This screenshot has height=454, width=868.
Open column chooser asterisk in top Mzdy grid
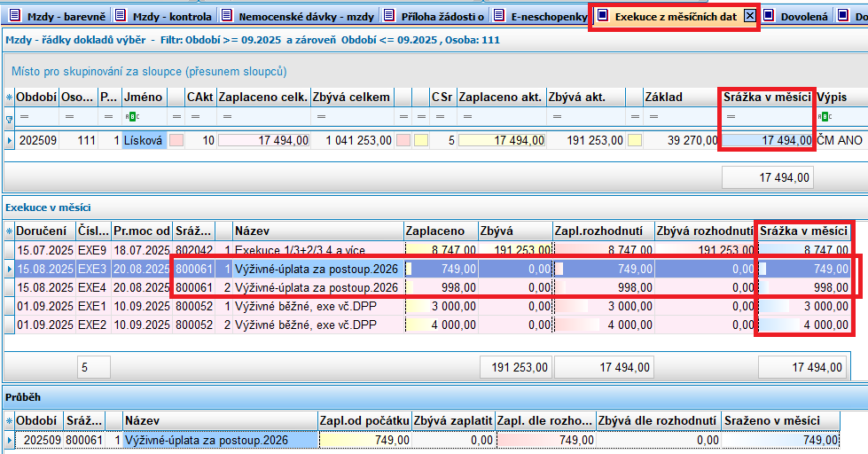click(x=10, y=97)
